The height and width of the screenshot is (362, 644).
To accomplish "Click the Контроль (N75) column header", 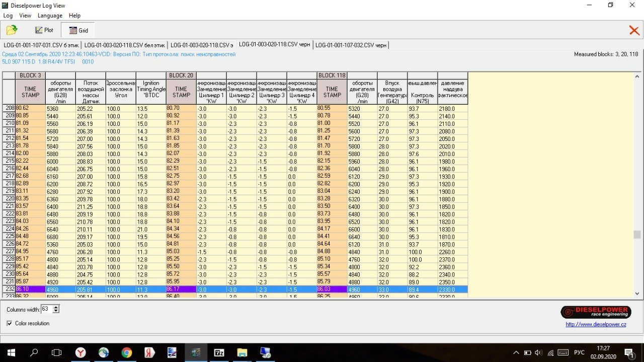I will [423, 92].
